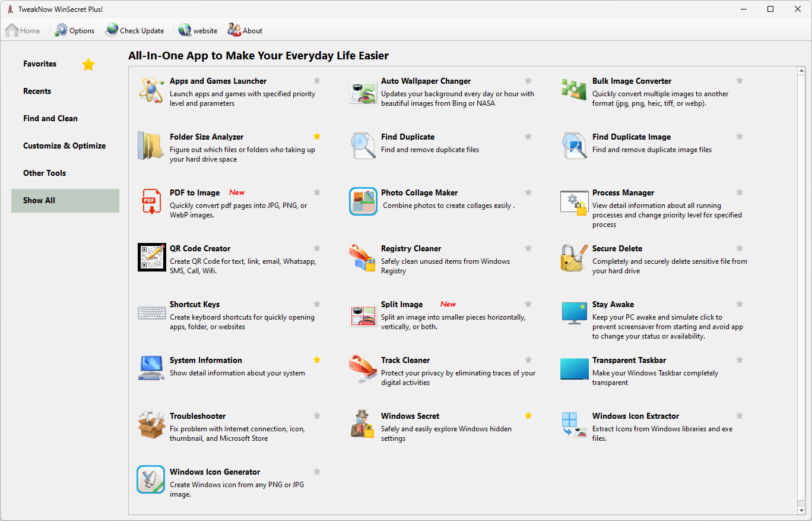812x521 pixels.
Task: Remove System Information from favorites via star
Action: pos(317,360)
